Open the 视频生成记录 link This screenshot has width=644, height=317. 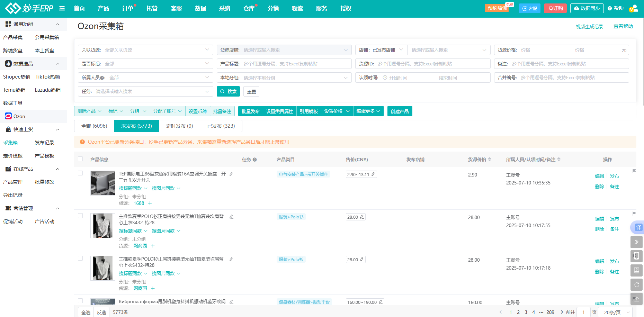tap(589, 27)
